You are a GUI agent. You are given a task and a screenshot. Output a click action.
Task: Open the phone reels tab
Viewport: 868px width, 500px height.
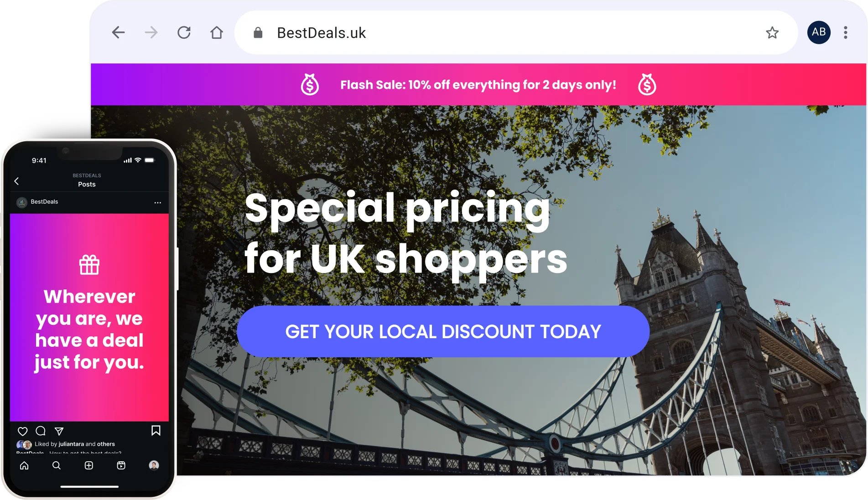(121, 465)
